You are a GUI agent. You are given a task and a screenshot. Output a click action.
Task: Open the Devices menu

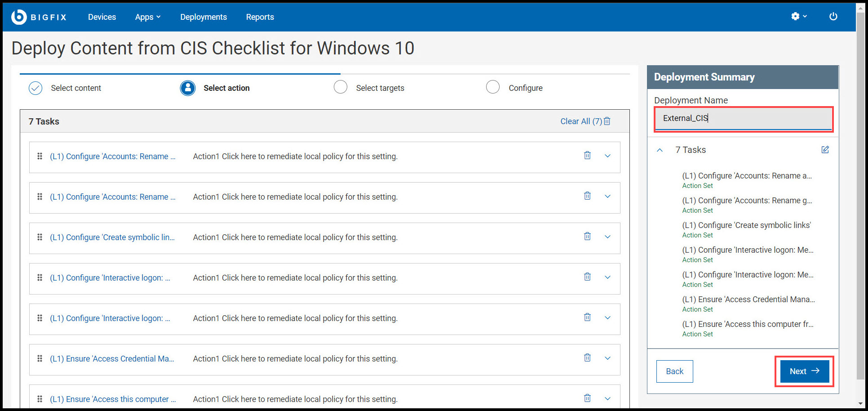click(x=102, y=17)
